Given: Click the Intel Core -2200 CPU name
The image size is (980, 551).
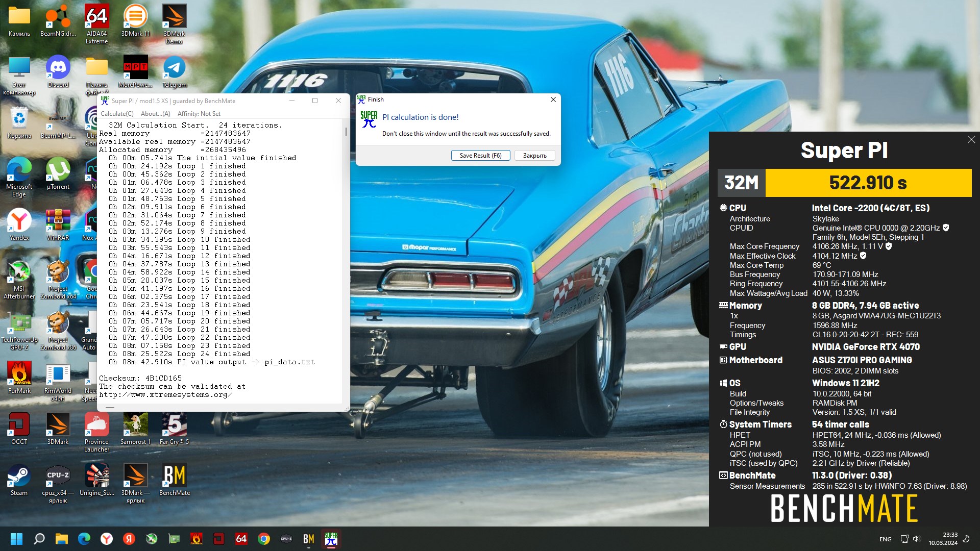Looking at the screenshot, I should click(871, 208).
